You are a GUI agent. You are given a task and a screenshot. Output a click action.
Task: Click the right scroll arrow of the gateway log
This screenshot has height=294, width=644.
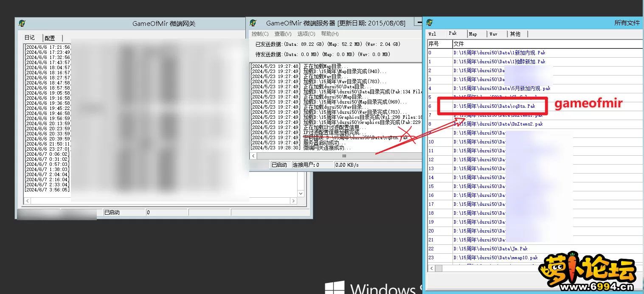(x=293, y=201)
